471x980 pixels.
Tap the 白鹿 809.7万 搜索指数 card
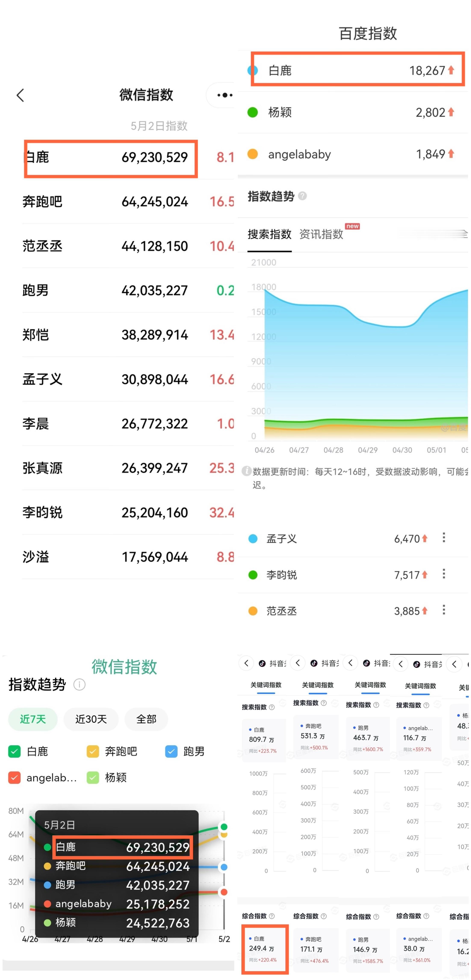264,740
